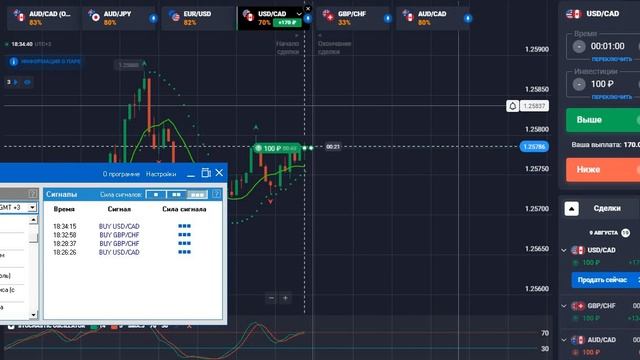
Task: Select two-bar signal strength filter
Action: (x=176, y=195)
